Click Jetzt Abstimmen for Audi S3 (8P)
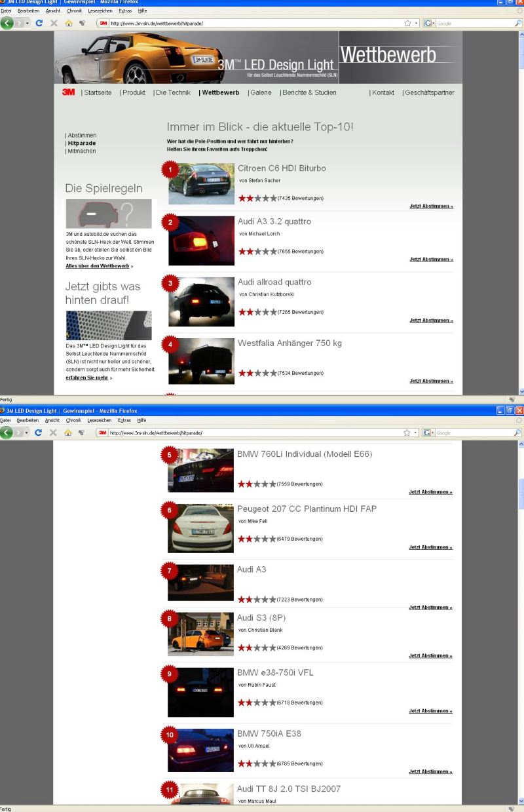524x812 pixels. click(431, 655)
